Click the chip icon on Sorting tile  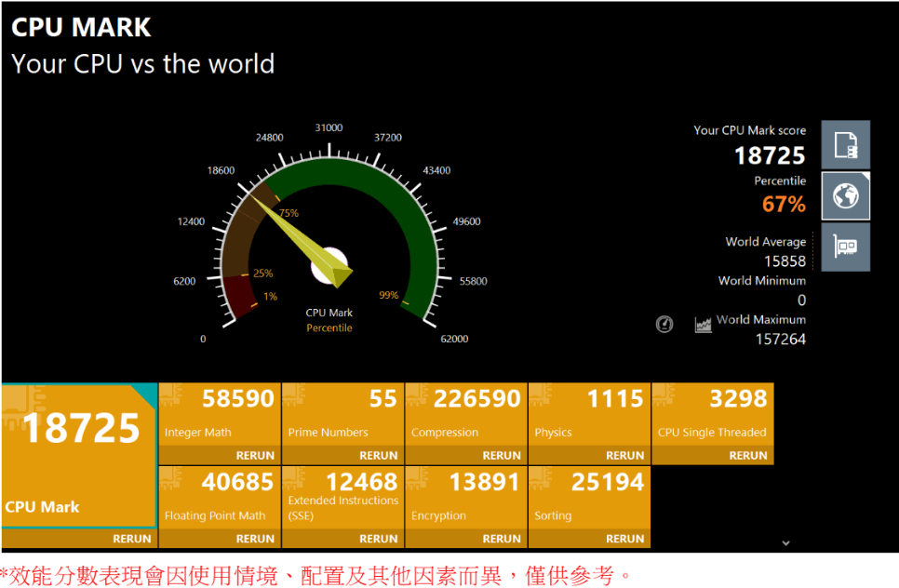(541, 479)
